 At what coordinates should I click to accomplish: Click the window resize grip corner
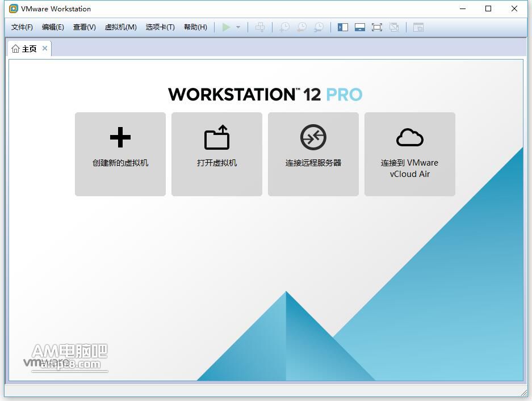click(524, 392)
